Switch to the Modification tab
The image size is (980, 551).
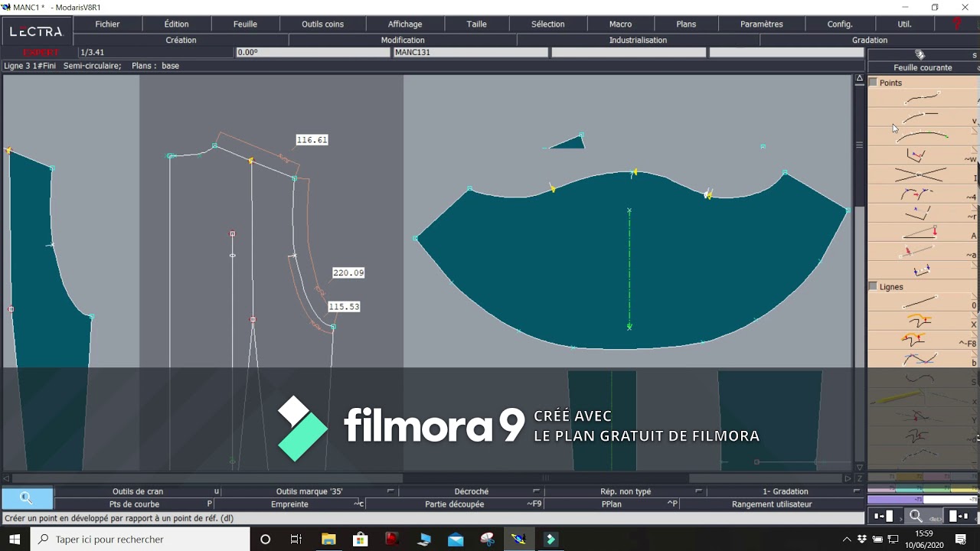click(x=403, y=40)
